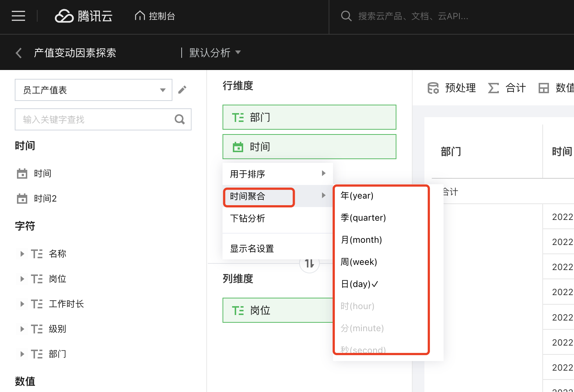Choose 月(month) aggregation option

coord(361,240)
